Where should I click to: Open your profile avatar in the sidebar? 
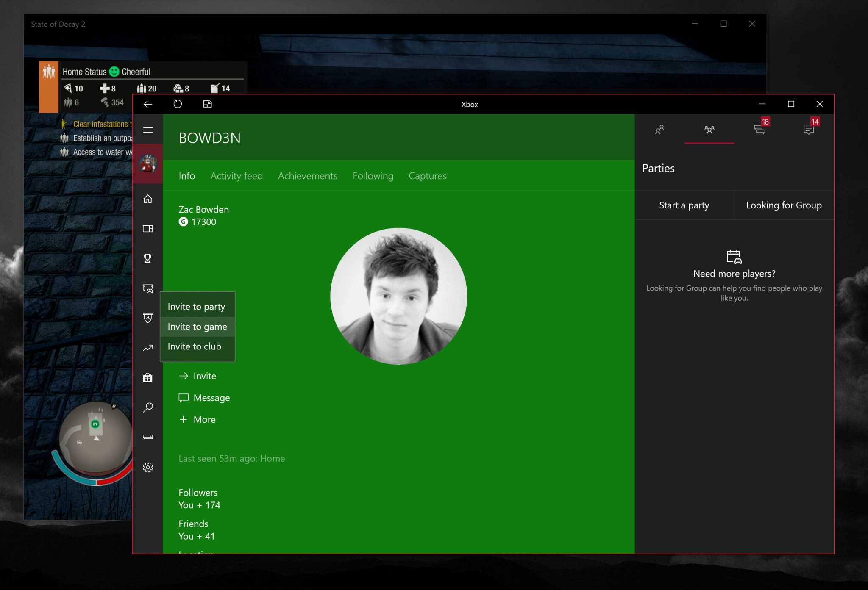coord(147,164)
